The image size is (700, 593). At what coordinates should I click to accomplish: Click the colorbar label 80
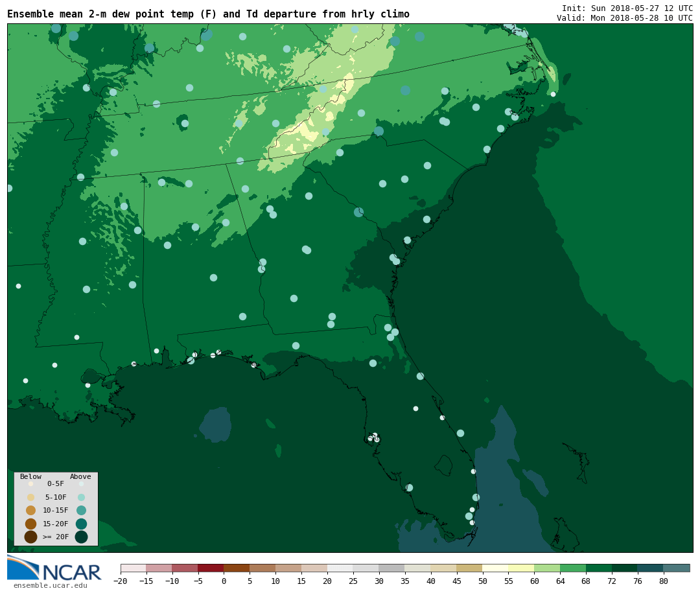[x=664, y=581]
